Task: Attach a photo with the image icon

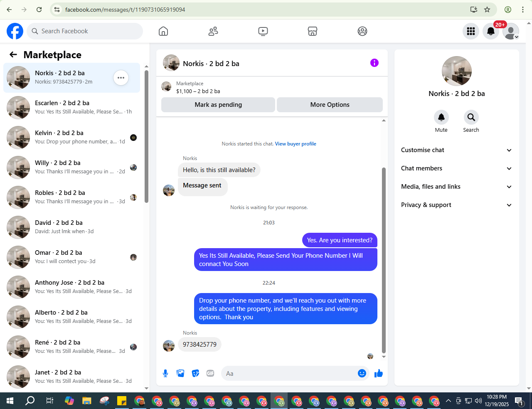Action: click(x=180, y=373)
